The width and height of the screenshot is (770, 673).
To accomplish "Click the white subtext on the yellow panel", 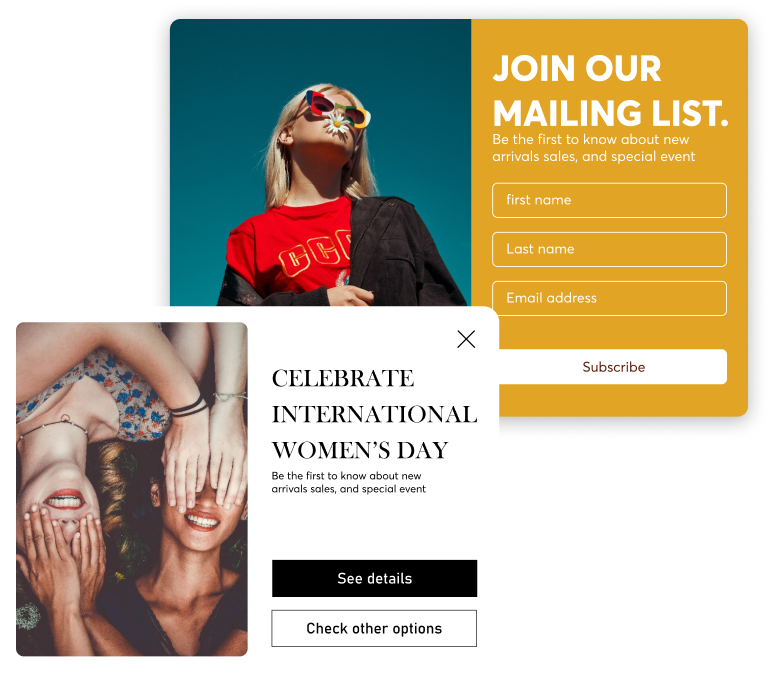I will (x=593, y=148).
